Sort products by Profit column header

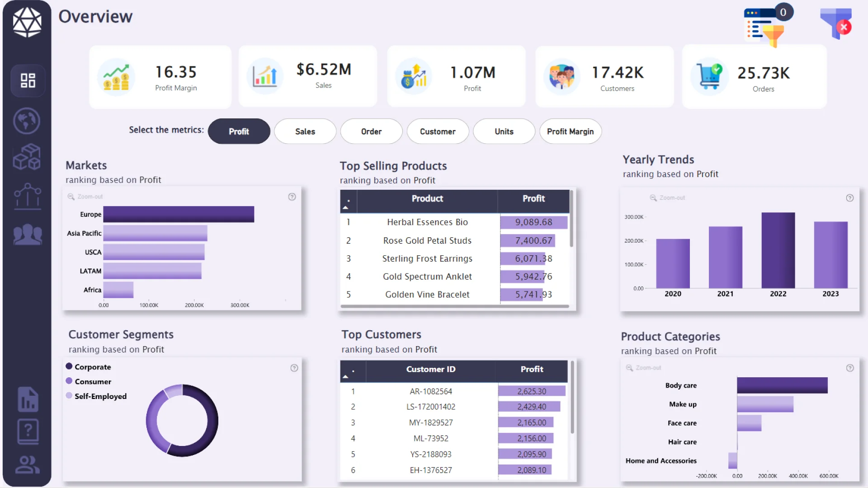coord(533,199)
